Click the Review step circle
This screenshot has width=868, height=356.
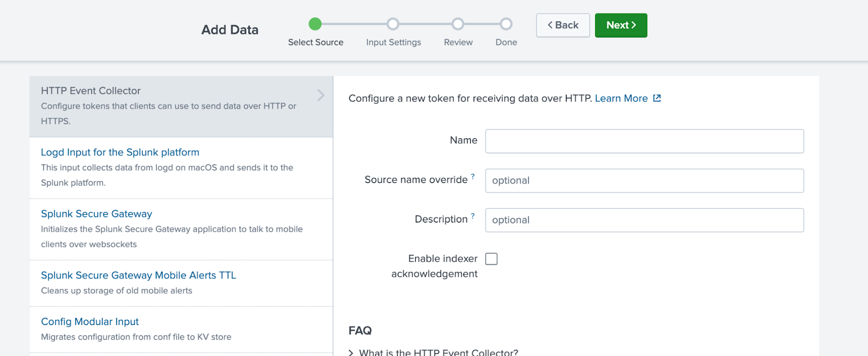tap(458, 24)
